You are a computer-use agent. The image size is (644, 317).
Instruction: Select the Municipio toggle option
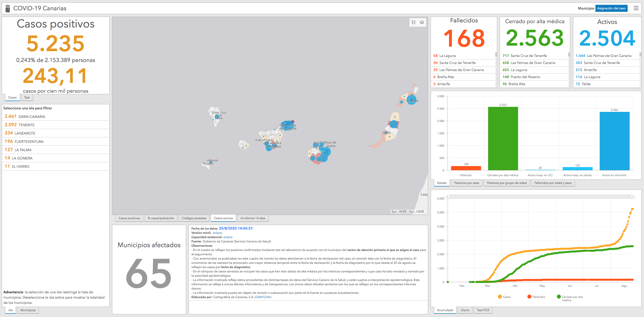click(586, 8)
